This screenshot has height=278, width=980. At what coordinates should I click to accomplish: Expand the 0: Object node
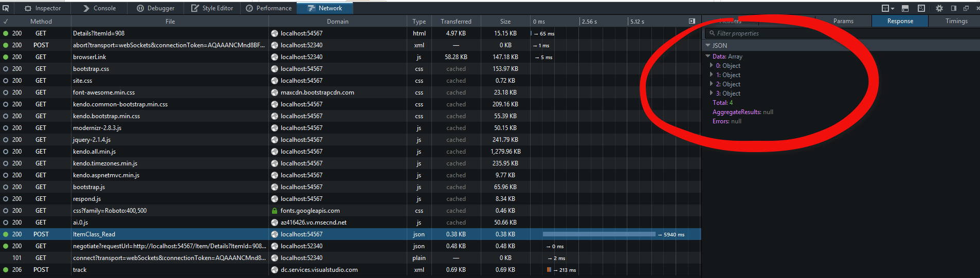point(712,66)
